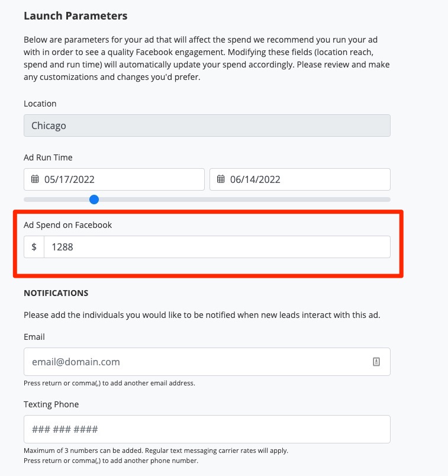Click the blue Ad Run Time slider handle

pyautogui.click(x=94, y=200)
